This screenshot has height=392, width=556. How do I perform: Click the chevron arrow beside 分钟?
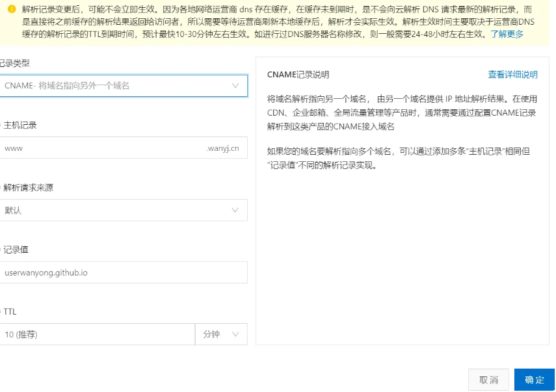coord(235,334)
